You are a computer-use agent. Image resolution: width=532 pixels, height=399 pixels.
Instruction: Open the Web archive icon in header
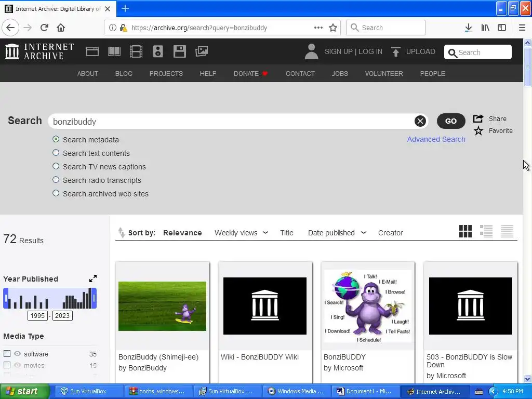(x=92, y=51)
